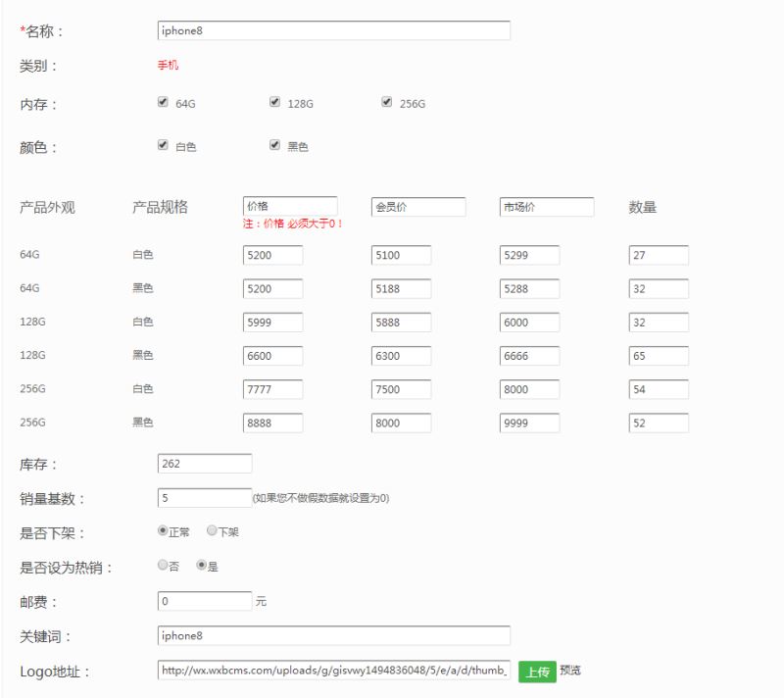The image size is (784, 698).
Task: Edit member price 6300 field
Action: click(x=401, y=356)
